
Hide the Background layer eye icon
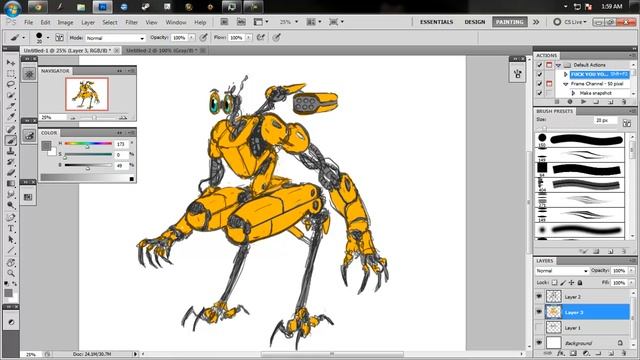(x=539, y=342)
